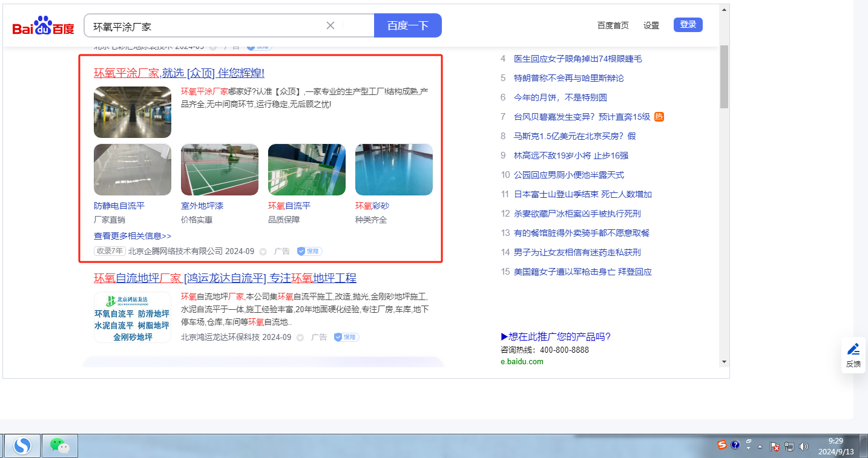Open the 北京鸿运龙达 logo thumbnail

click(x=133, y=318)
